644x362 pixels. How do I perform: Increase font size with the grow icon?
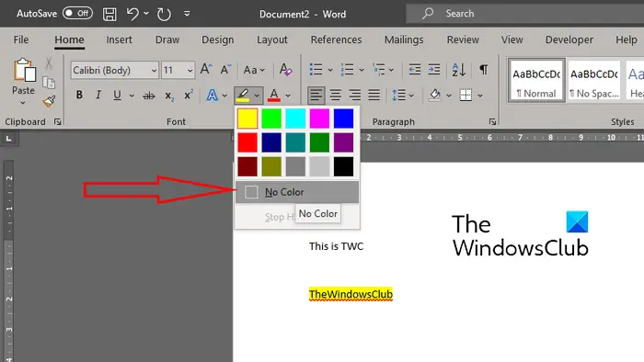click(x=206, y=69)
